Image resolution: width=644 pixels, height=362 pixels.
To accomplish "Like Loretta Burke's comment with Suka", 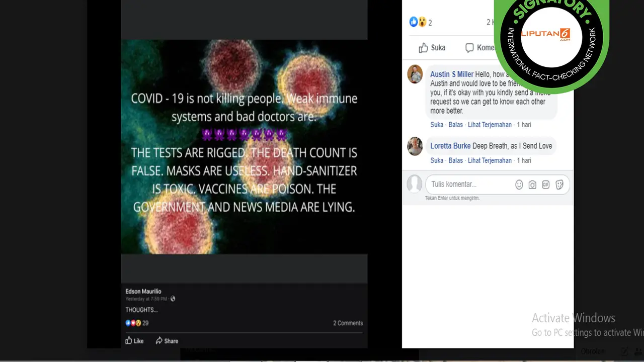I will point(437,160).
